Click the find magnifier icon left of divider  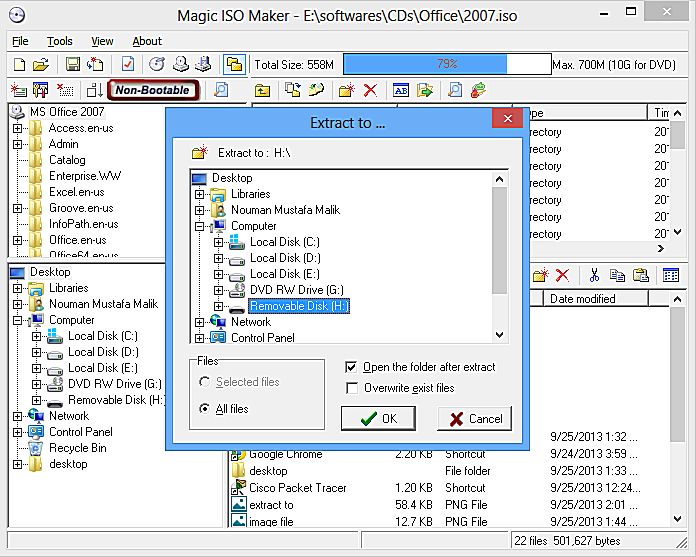click(221, 90)
